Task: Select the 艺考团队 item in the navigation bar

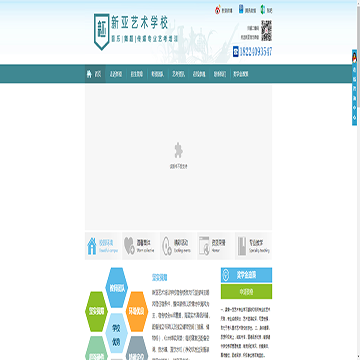Action: [x=178, y=74]
